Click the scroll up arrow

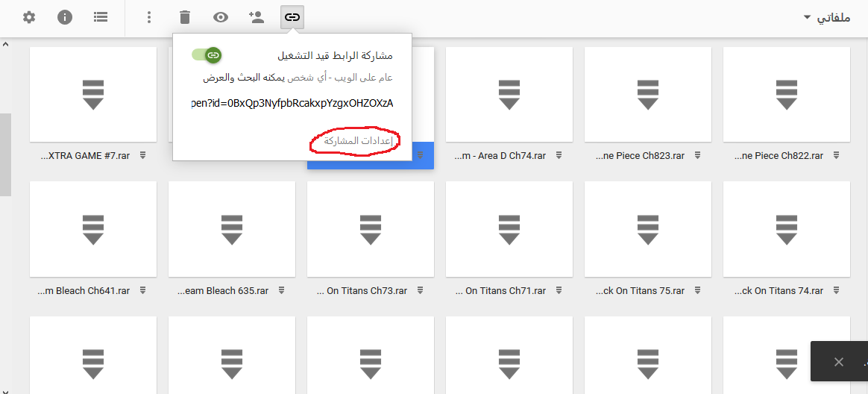5,44
